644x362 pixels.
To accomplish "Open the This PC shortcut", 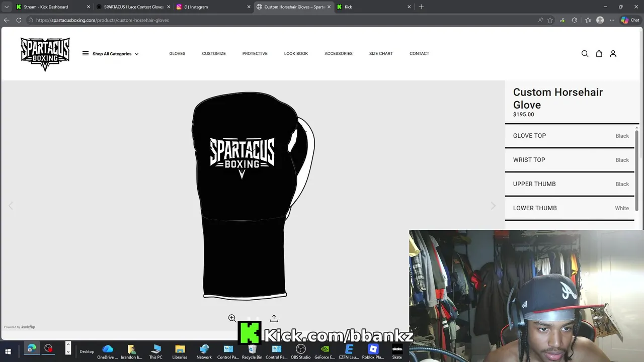I will click(156, 351).
